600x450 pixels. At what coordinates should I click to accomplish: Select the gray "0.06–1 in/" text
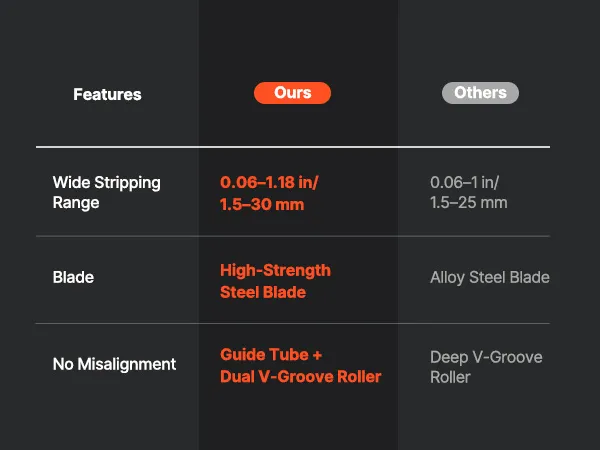pos(464,183)
